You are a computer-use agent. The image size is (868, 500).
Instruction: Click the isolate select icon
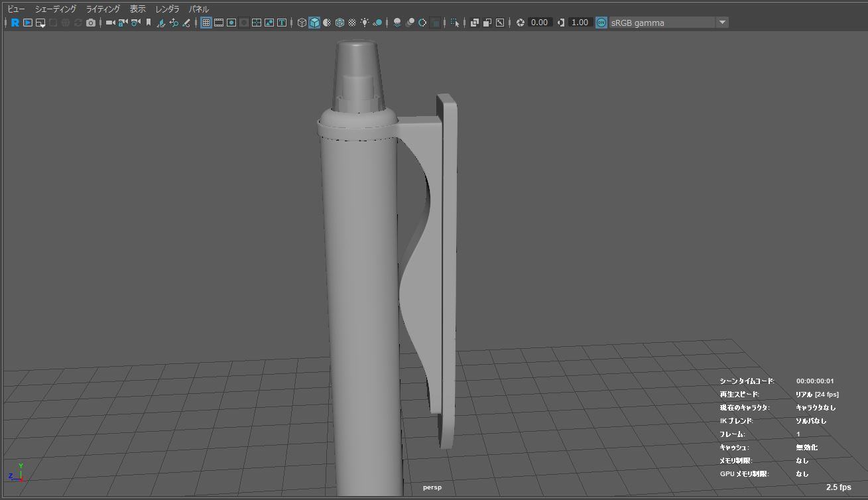click(x=455, y=23)
